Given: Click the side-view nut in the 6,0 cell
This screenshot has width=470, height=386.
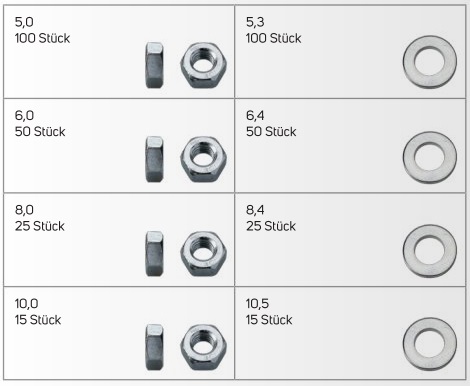Looking at the screenshot, I should pos(155,159).
